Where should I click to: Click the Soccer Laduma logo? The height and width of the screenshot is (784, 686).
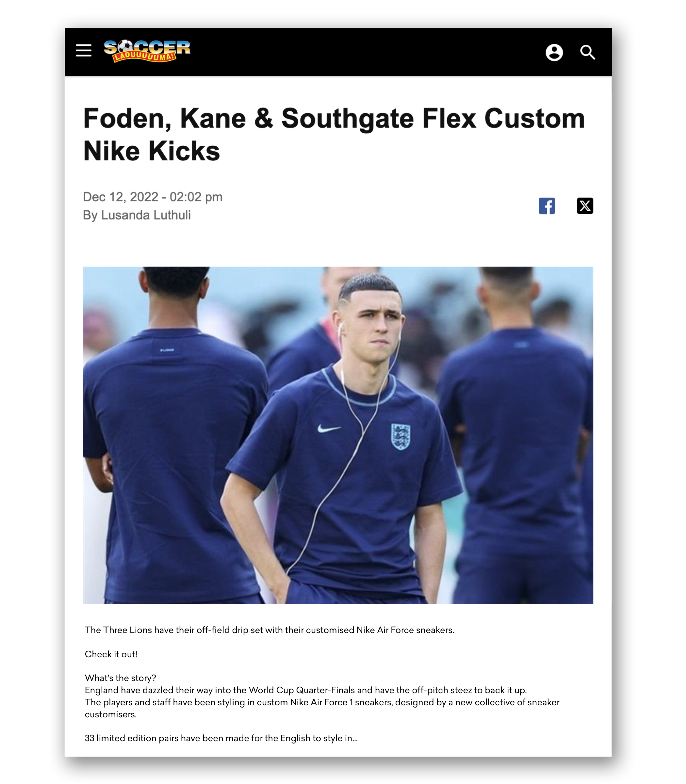(147, 51)
